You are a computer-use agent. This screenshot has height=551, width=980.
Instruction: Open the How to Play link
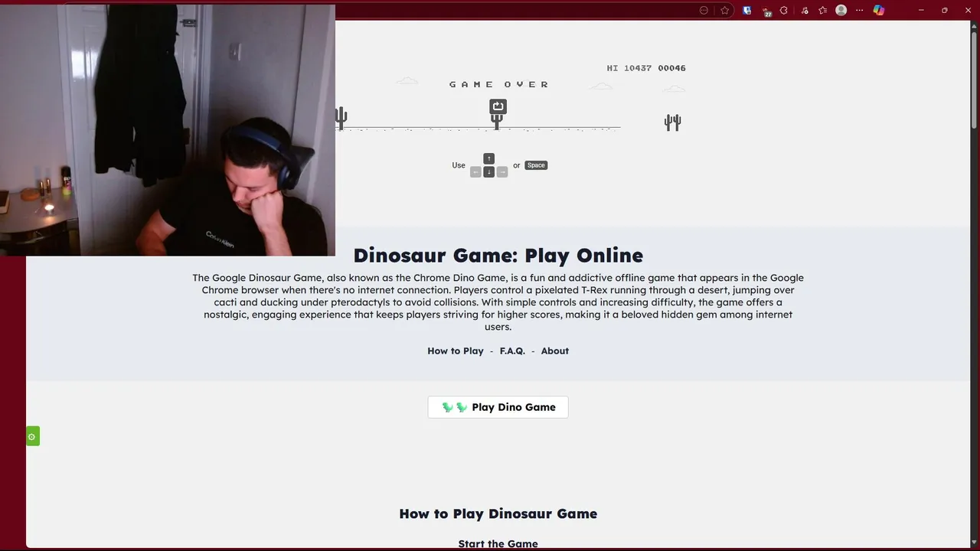(456, 350)
